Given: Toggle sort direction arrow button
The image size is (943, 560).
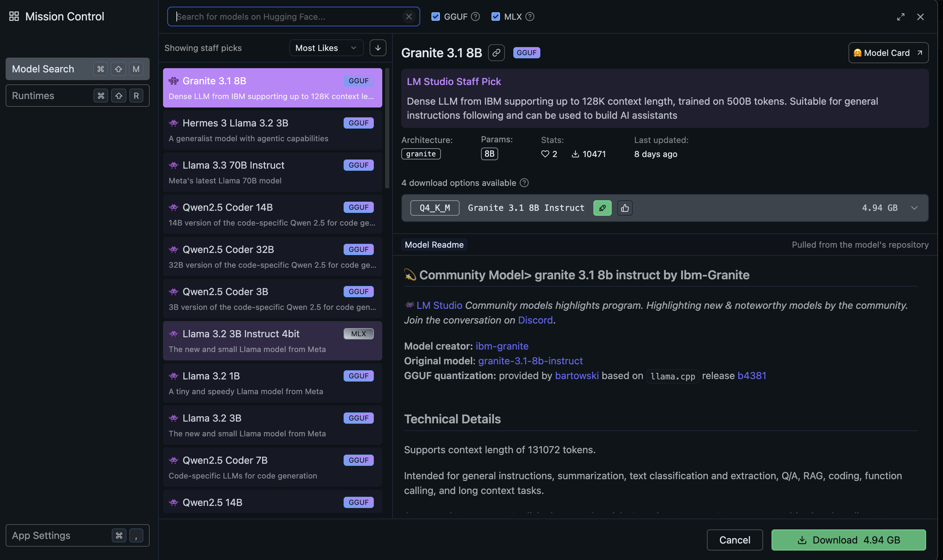Looking at the screenshot, I should coord(378,48).
